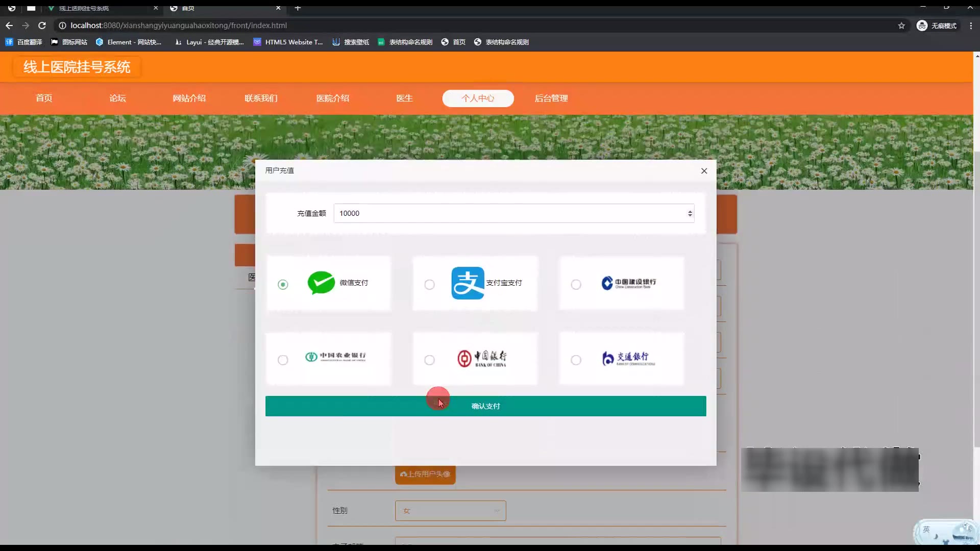
Task: Click the Agricultural Bank of China logo
Action: coord(335,357)
